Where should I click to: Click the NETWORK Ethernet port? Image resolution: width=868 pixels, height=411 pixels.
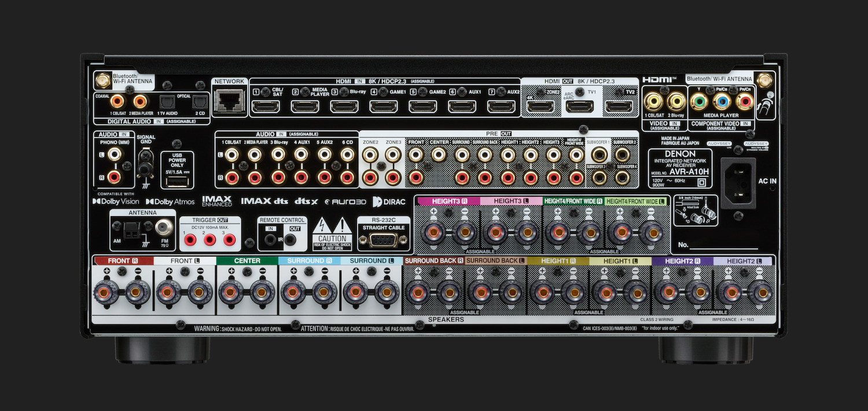point(230,102)
